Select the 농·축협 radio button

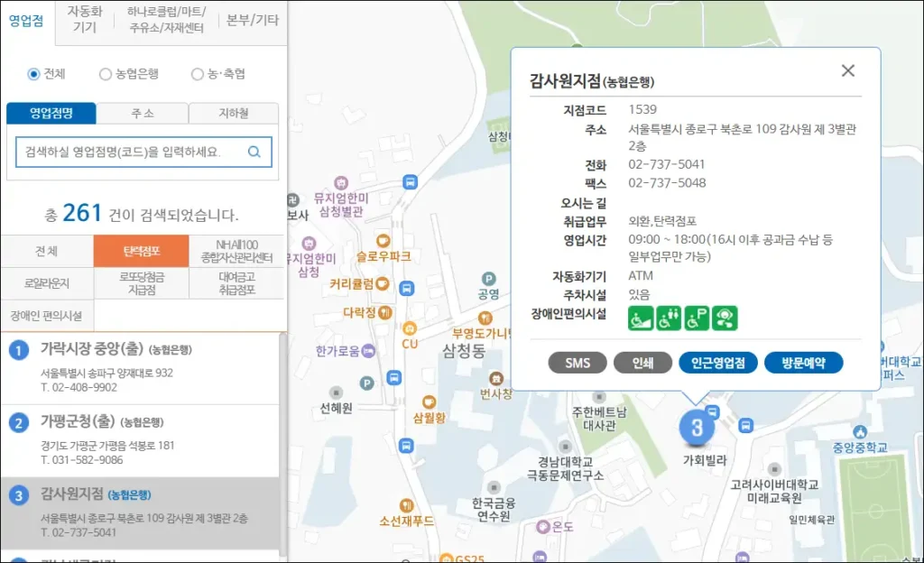pos(198,74)
